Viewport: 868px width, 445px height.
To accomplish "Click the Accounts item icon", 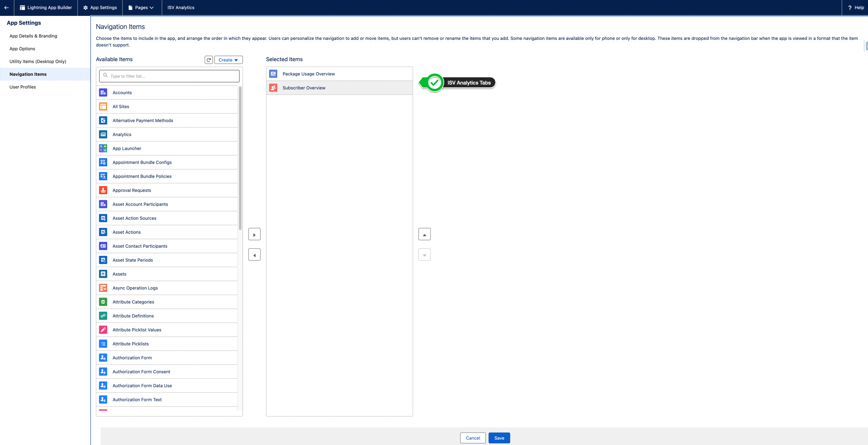I will tap(103, 93).
